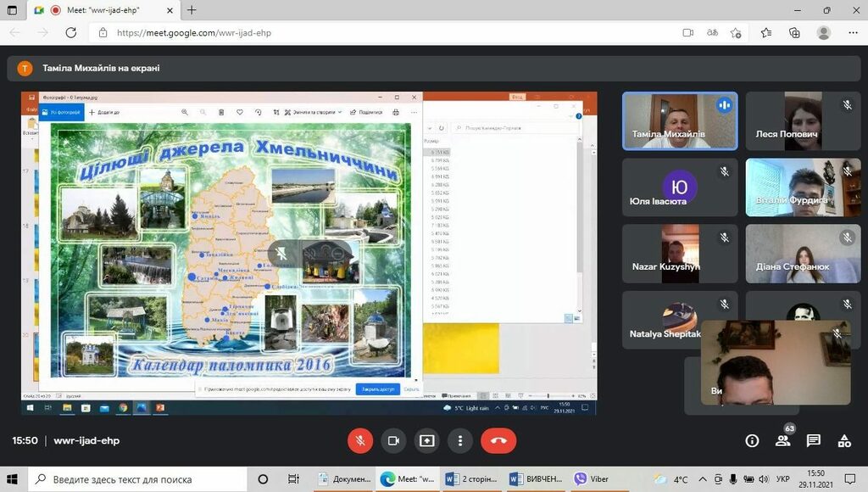Viewport: 868px width, 492px height.
Task: Refresh the Meet page
Action: [x=71, y=32]
